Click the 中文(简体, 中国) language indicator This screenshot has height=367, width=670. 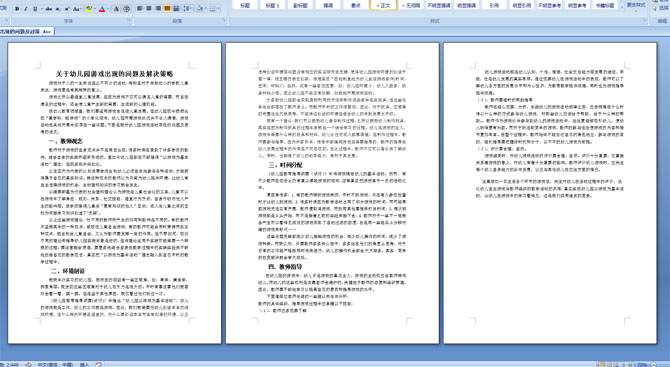point(55,364)
